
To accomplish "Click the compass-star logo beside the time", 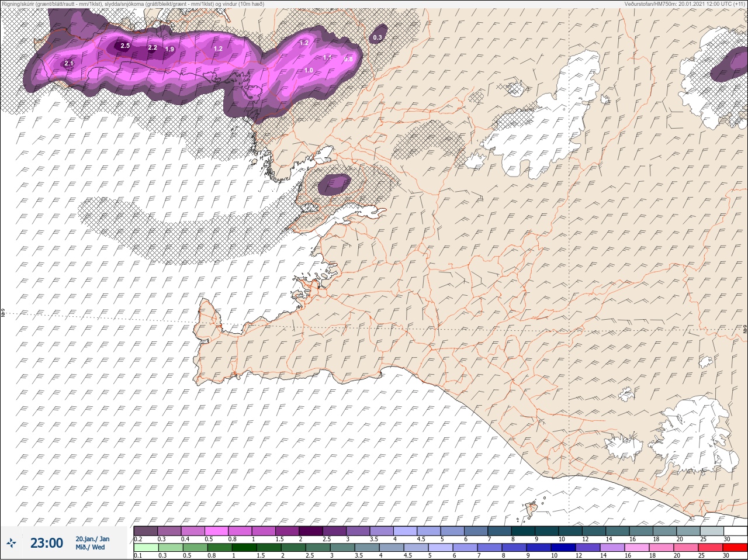I will click(12, 543).
